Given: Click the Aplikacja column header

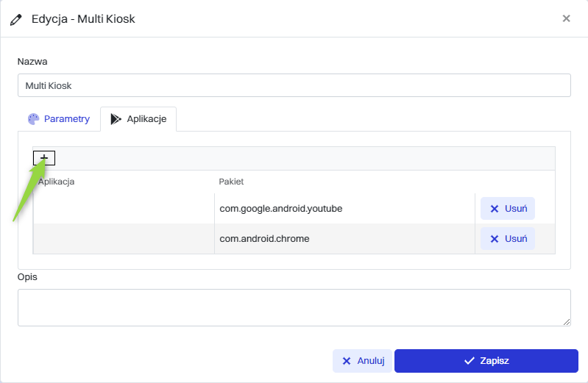Looking at the screenshot, I should point(57,181).
